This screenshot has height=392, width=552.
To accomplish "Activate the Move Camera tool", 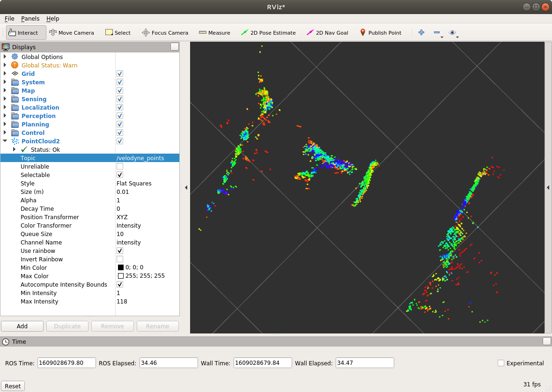I will [72, 32].
